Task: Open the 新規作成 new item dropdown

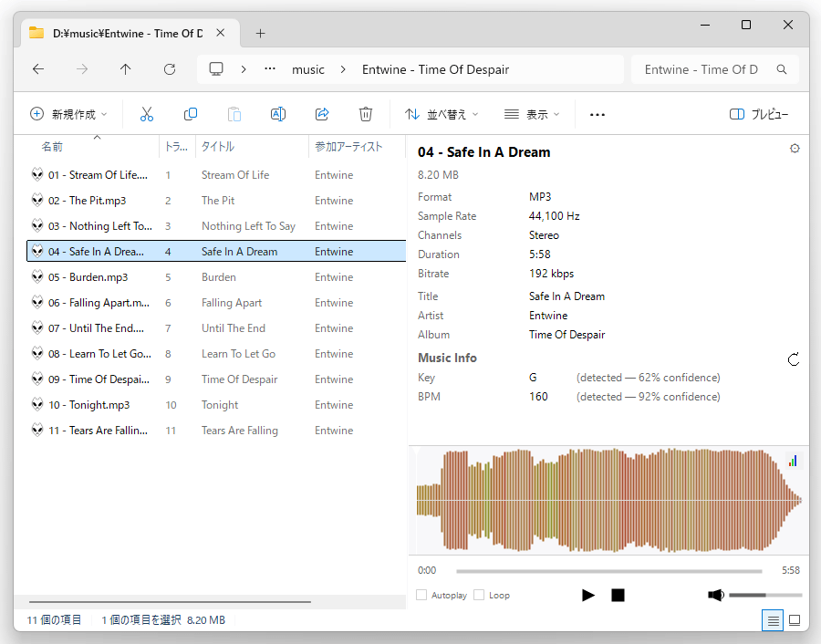Action: click(x=68, y=114)
